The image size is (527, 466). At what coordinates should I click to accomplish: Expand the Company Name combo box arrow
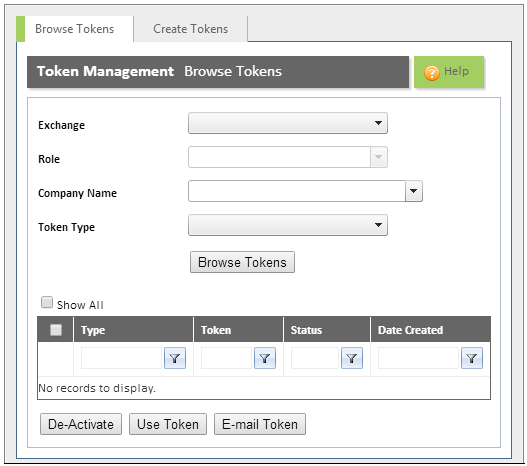click(x=414, y=191)
